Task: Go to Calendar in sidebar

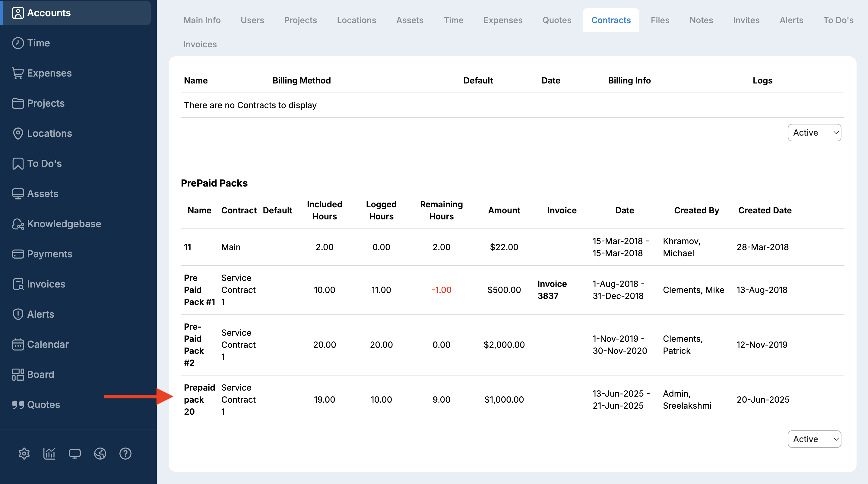Action: 48,344
